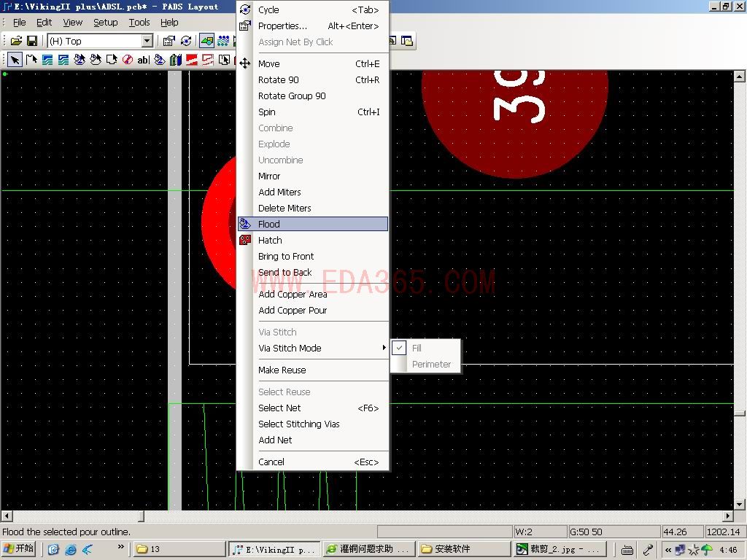The width and height of the screenshot is (747, 560).
Task: Click the vertical scrollbar down arrow
Action: (x=740, y=505)
